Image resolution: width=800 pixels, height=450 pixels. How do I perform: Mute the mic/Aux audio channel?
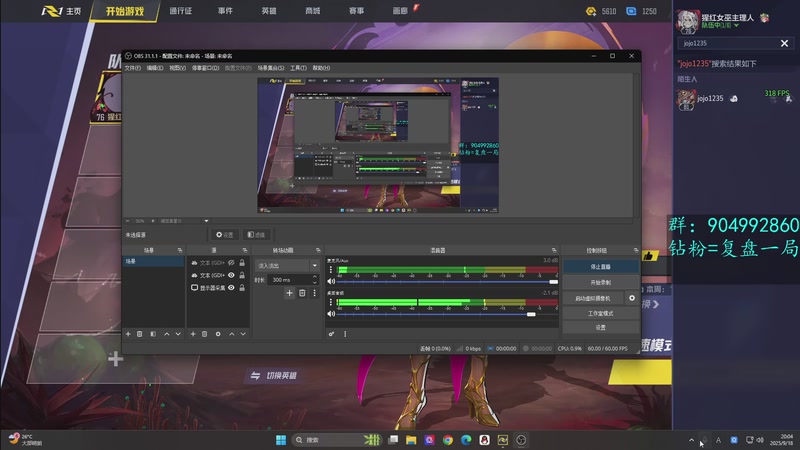point(331,281)
